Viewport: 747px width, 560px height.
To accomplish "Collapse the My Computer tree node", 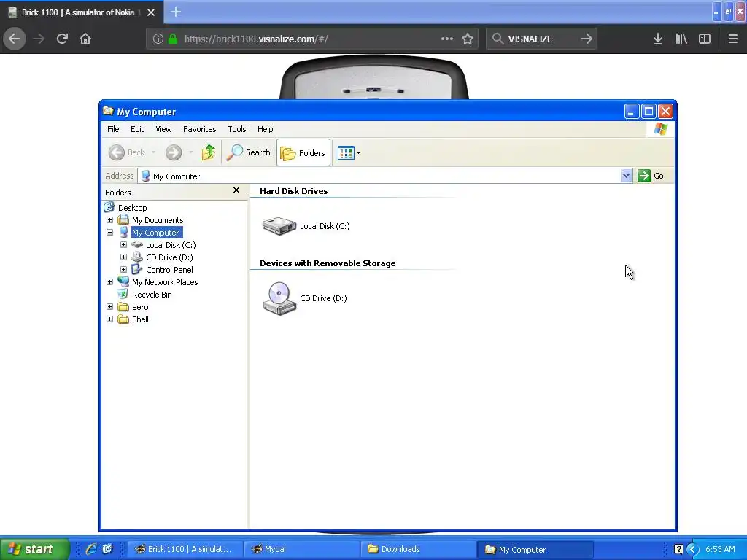I will (109, 233).
